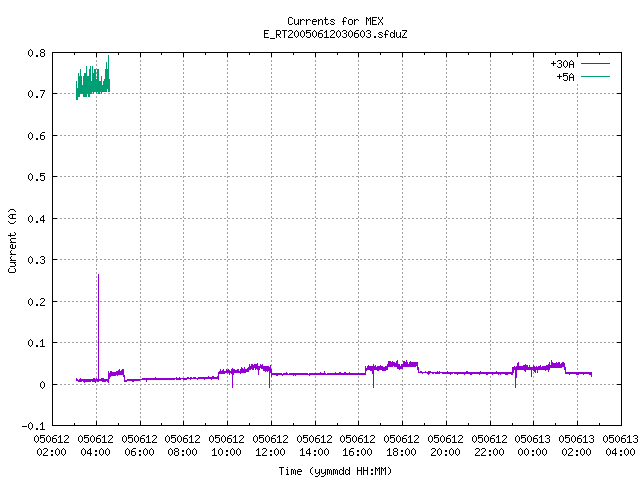Viewport: 640px width, 480px height.
Task: Click the green +5A legend line sample
Action: 595,76
